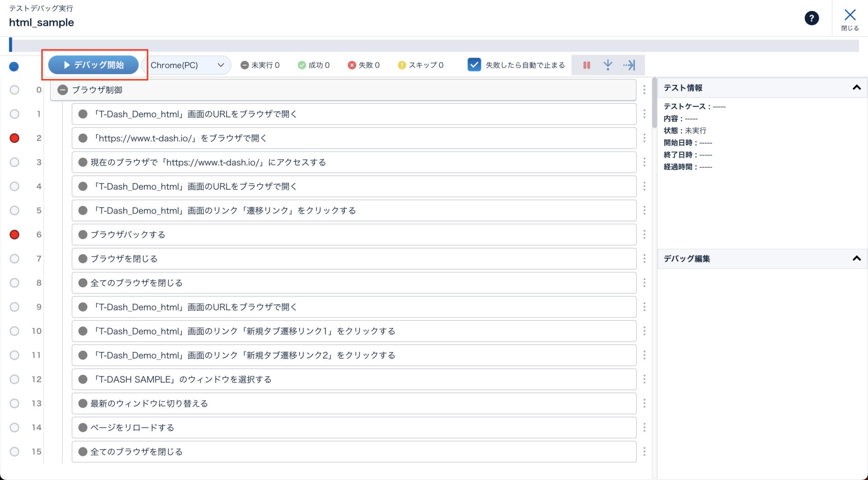This screenshot has width=868, height=480.
Task: Click the 閉じる close button
Action: point(850,19)
